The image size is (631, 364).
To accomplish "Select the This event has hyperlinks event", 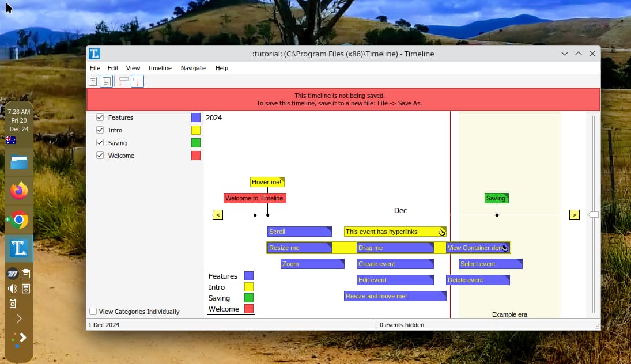I will tap(395, 232).
